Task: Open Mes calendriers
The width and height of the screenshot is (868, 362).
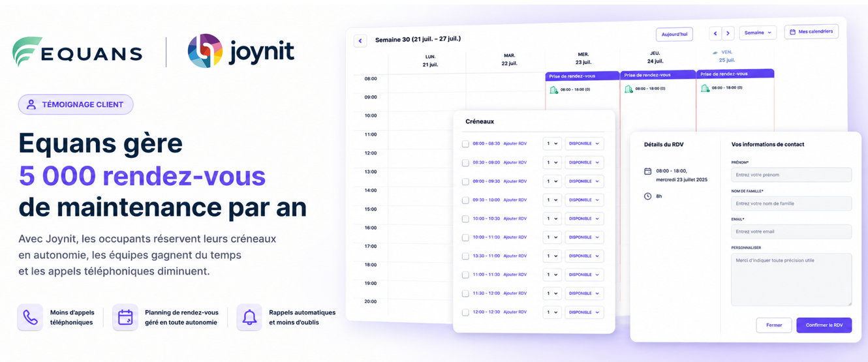Action: (x=811, y=31)
